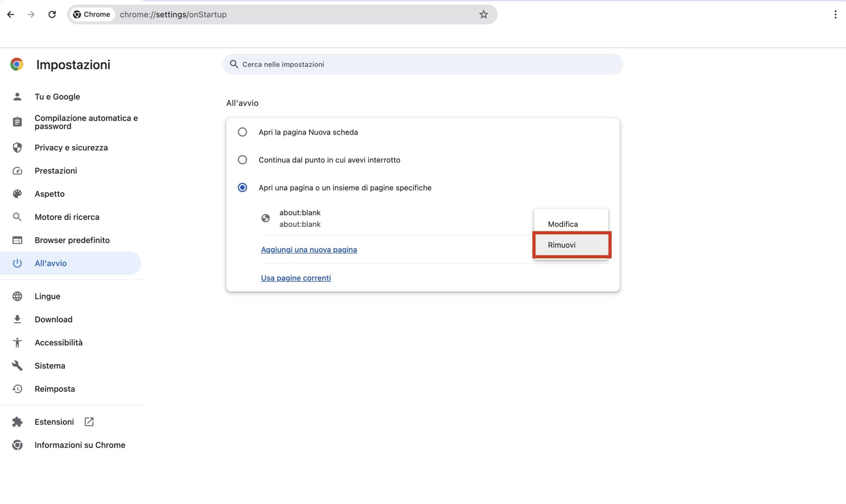Viewport: 846px width, 504px height.
Task: Click the Prestazioni speedometer icon
Action: pyautogui.click(x=17, y=171)
